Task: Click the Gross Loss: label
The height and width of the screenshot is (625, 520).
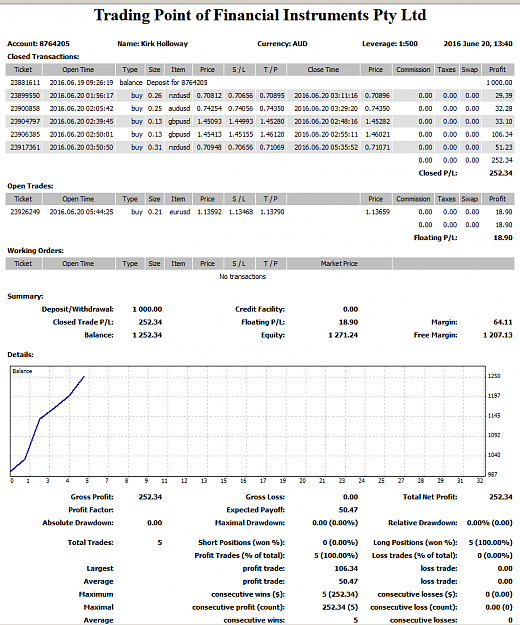Action: coord(265,497)
